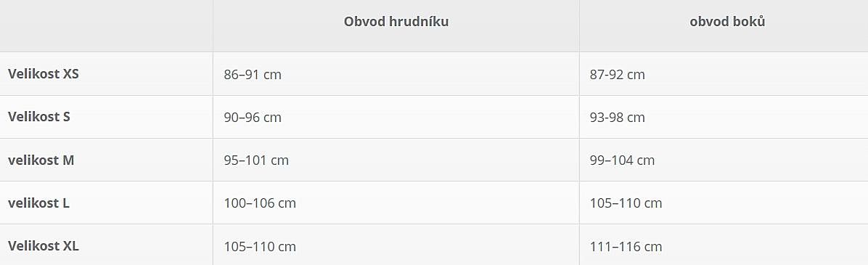868x265 pixels.
Task: Click the Obvod hrudníku column header
Action: pos(396,22)
